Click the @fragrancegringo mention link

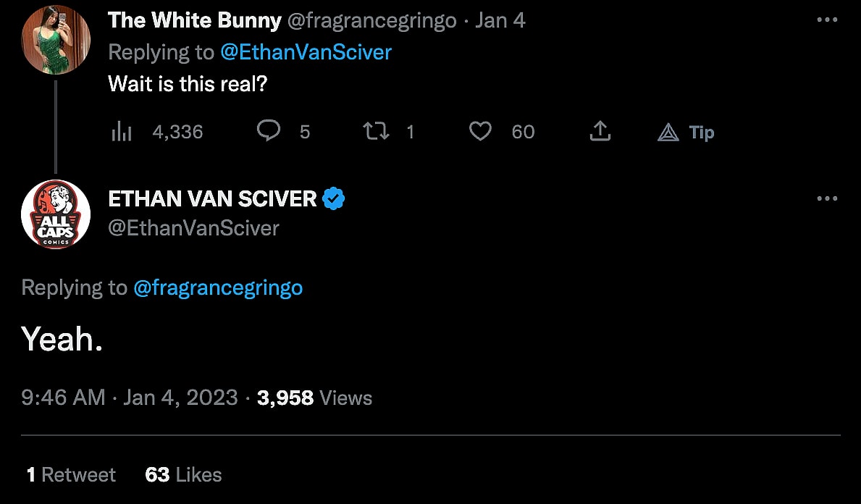pos(218,287)
